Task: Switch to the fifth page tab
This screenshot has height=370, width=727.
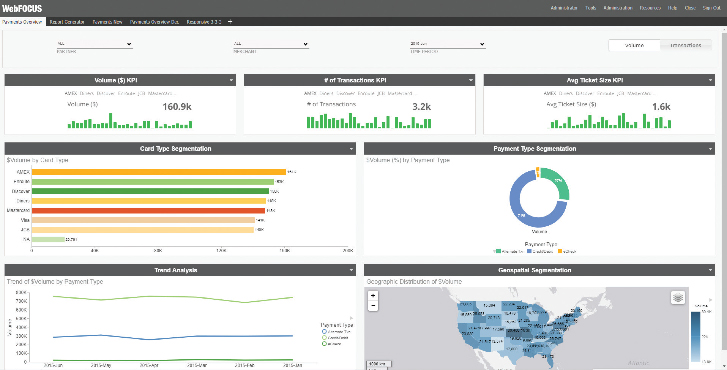Action: pos(204,22)
